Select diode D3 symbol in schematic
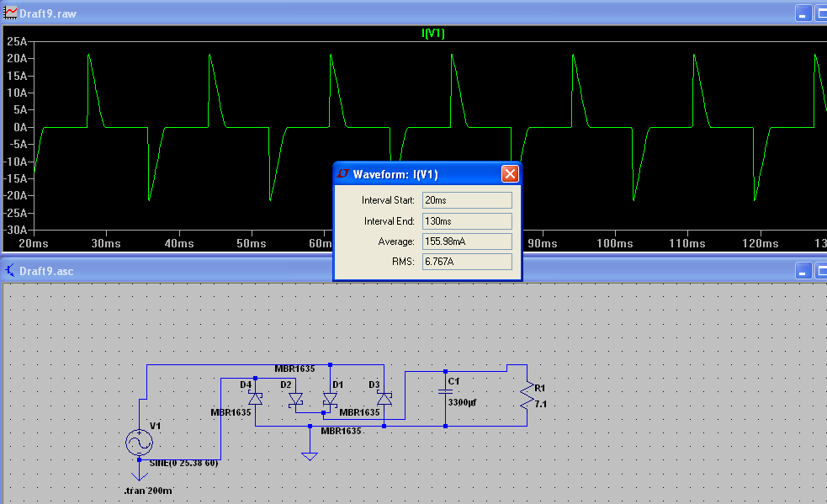 [x=384, y=399]
